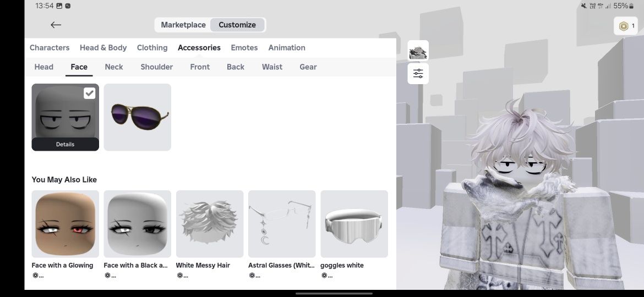Tap the battery 55% status indicator

624,5
